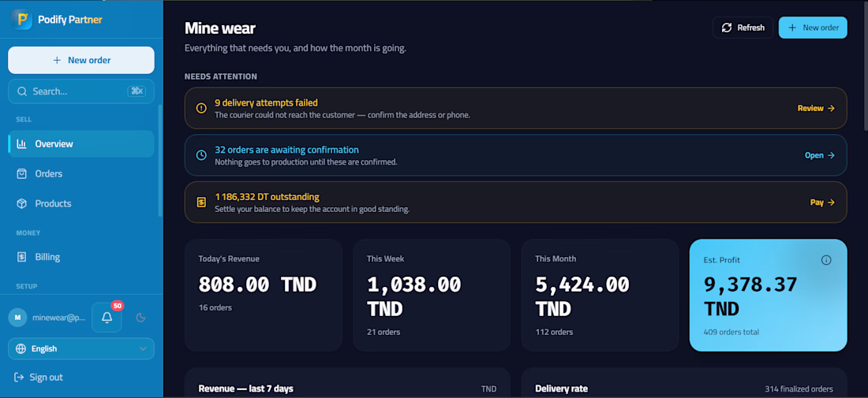
Task: Toggle dark mode moon icon
Action: click(140, 318)
